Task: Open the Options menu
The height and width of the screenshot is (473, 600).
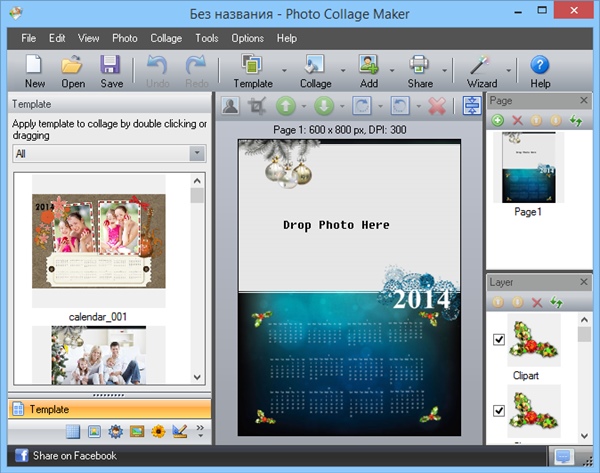Action: 247,38
